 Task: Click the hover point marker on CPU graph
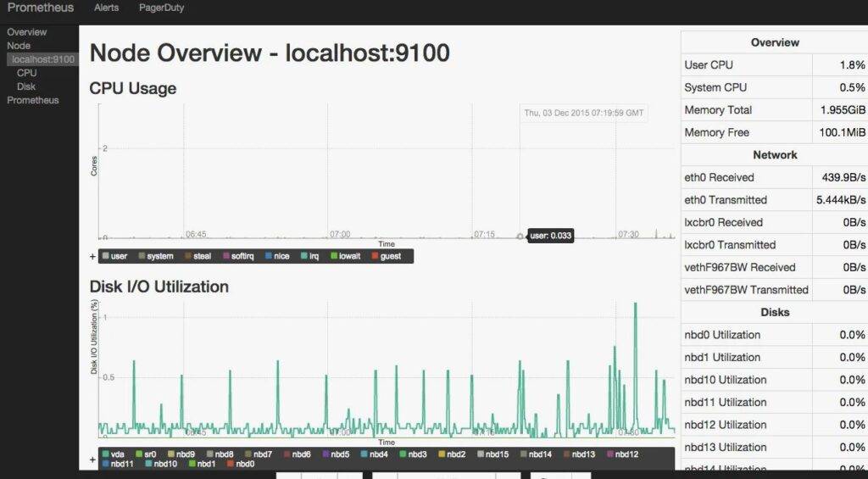520,237
